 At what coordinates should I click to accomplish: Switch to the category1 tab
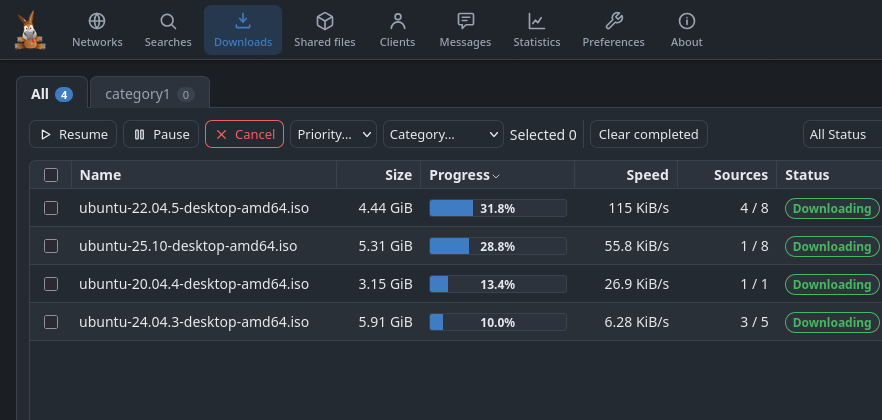150,94
